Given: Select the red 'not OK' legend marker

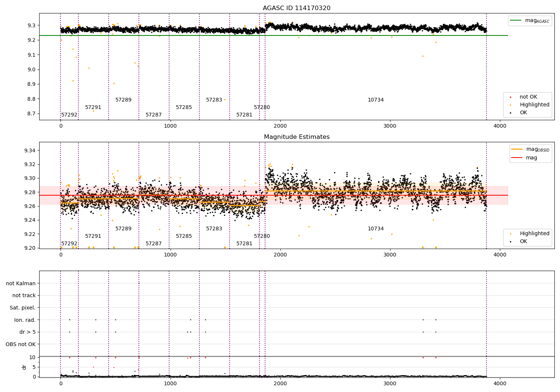Looking at the screenshot, I should [x=510, y=97].
